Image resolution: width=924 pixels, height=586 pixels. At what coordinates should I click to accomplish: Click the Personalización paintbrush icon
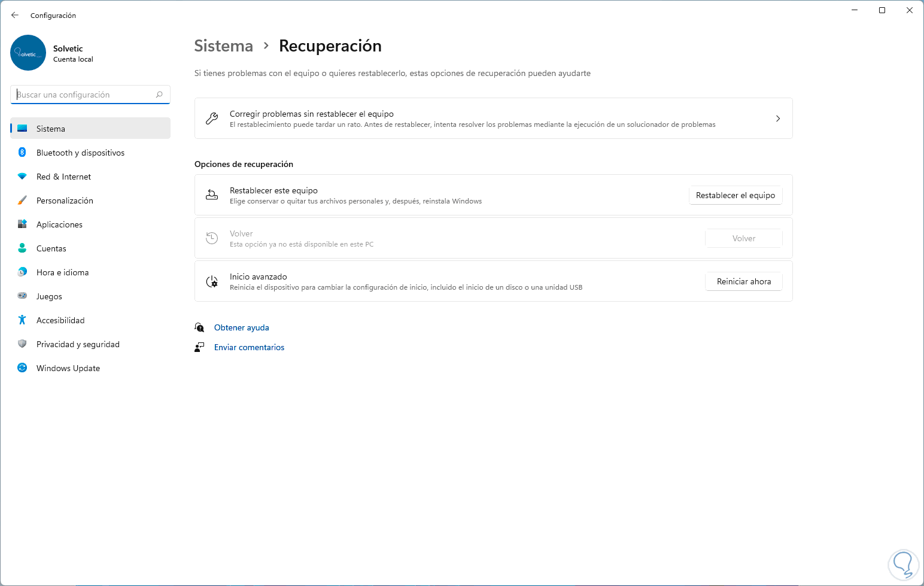(x=22, y=201)
